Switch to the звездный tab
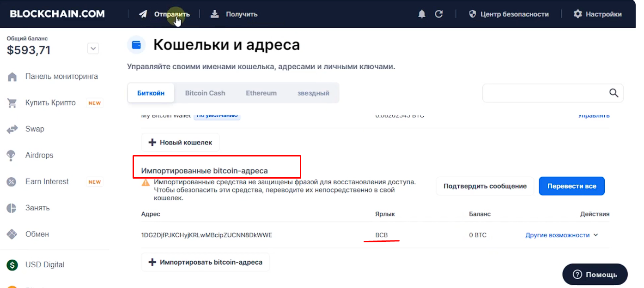 coord(313,93)
